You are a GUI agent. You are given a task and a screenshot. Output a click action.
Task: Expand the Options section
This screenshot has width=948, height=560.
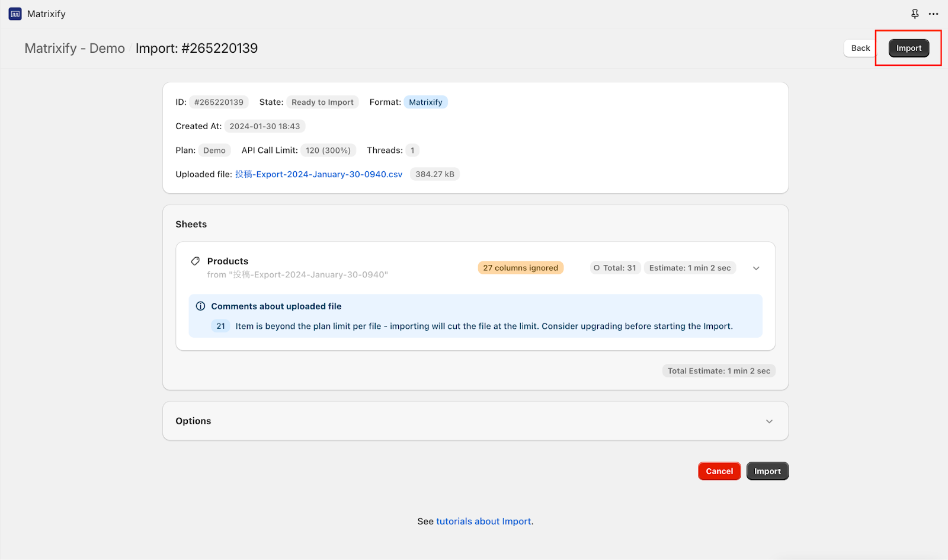(x=769, y=421)
